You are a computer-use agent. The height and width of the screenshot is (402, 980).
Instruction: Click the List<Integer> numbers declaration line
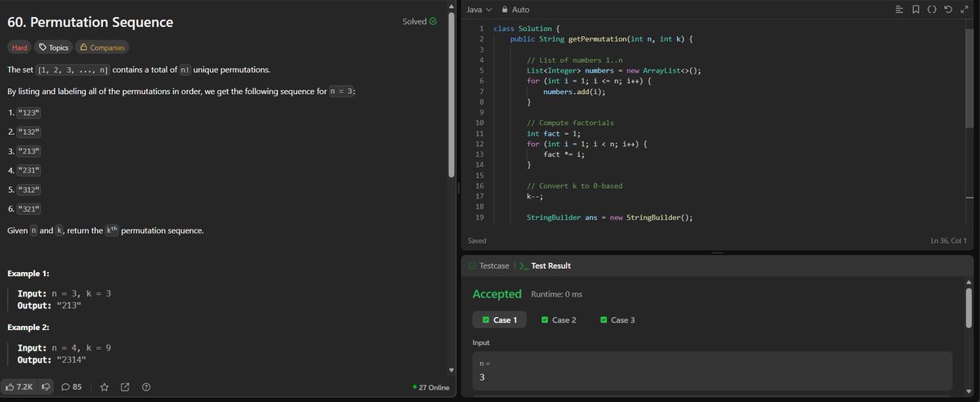click(x=613, y=70)
